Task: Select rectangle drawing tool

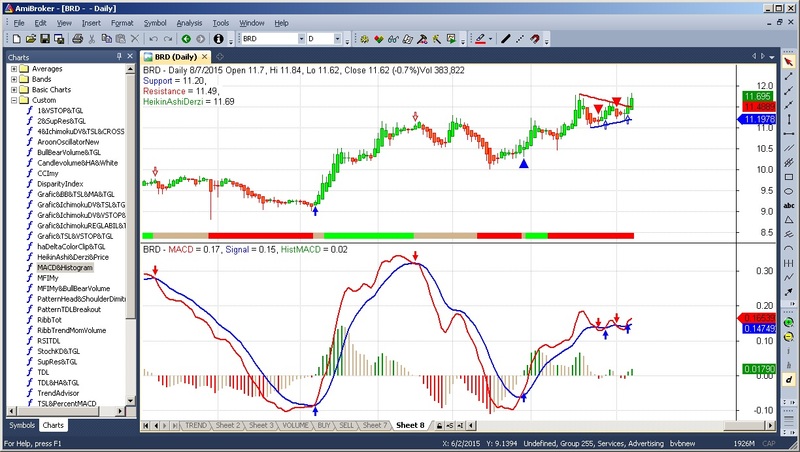Action: (789, 177)
